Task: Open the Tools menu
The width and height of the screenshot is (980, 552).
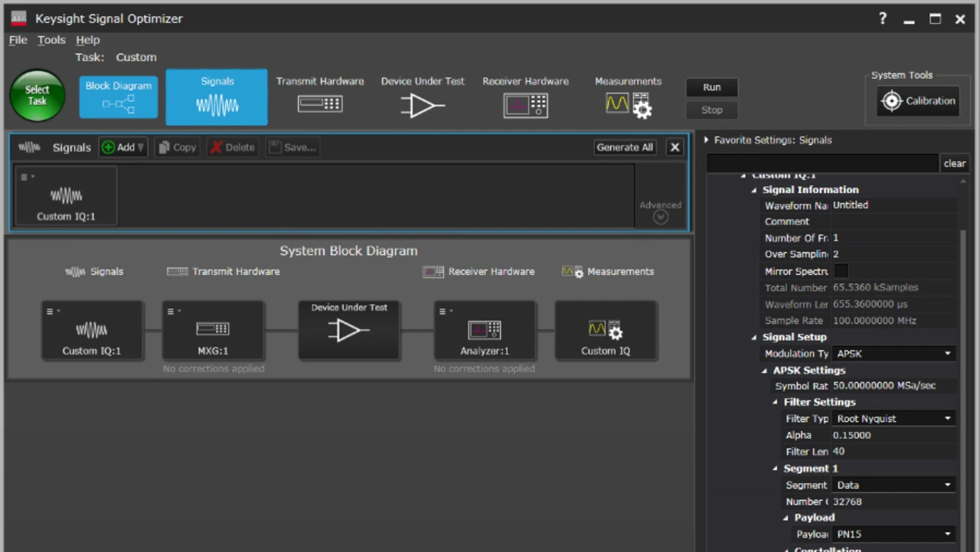Action: [51, 40]
